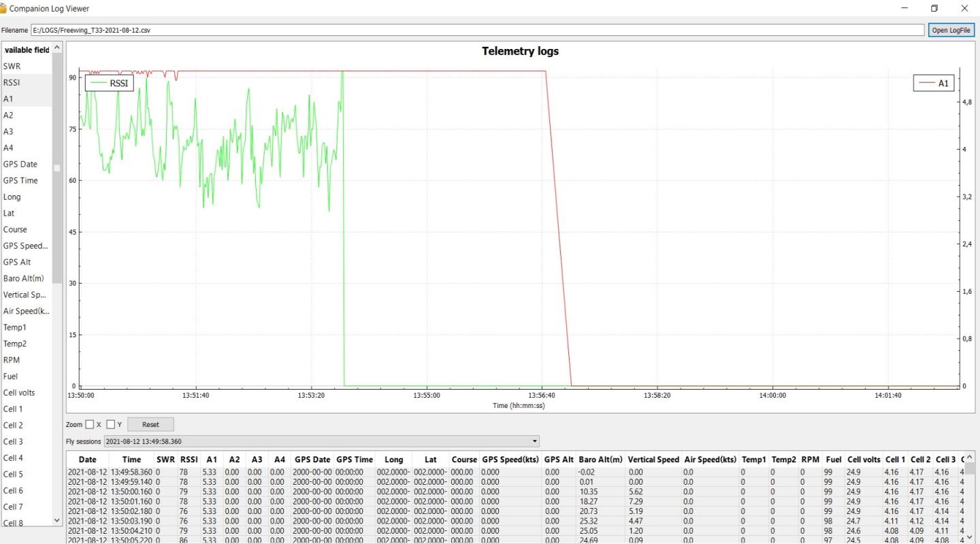This screenshot has height=544, width=980.
Task: Expand the Fly sessions dropdown
Action: [321, 441]
